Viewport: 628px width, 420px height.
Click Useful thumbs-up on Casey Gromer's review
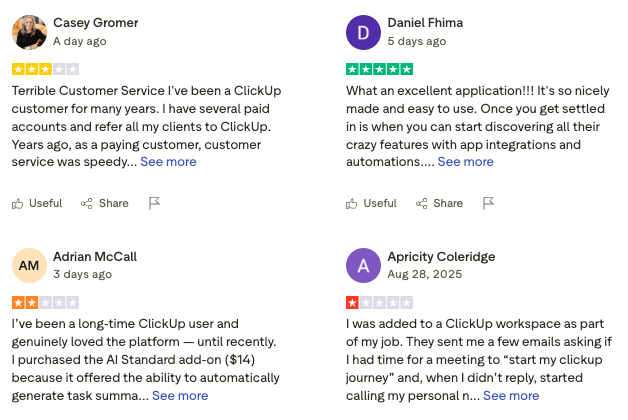point(37,203)
